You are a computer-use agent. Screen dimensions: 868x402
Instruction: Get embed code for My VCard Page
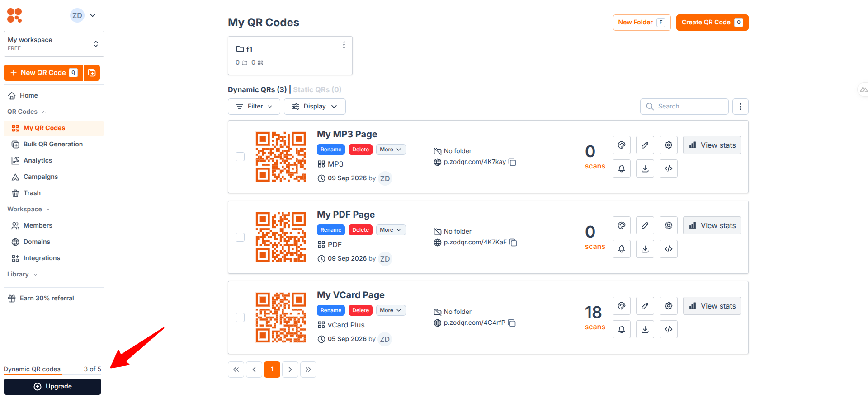coord(669,329)
